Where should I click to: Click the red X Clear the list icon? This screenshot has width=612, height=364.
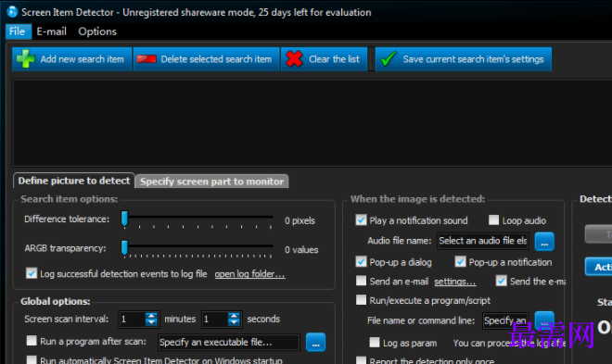pos(294,59)
